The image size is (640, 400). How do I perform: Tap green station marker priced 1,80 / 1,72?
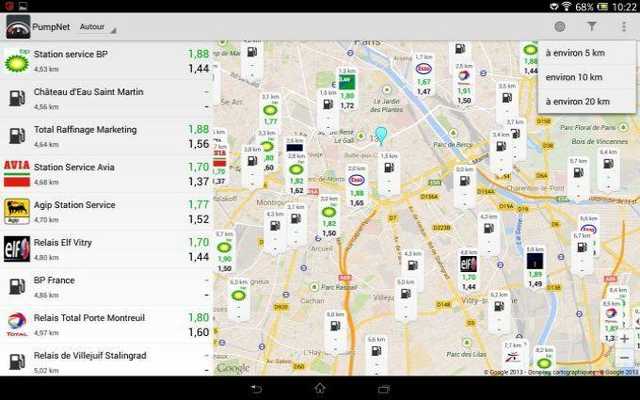(347, 89)
